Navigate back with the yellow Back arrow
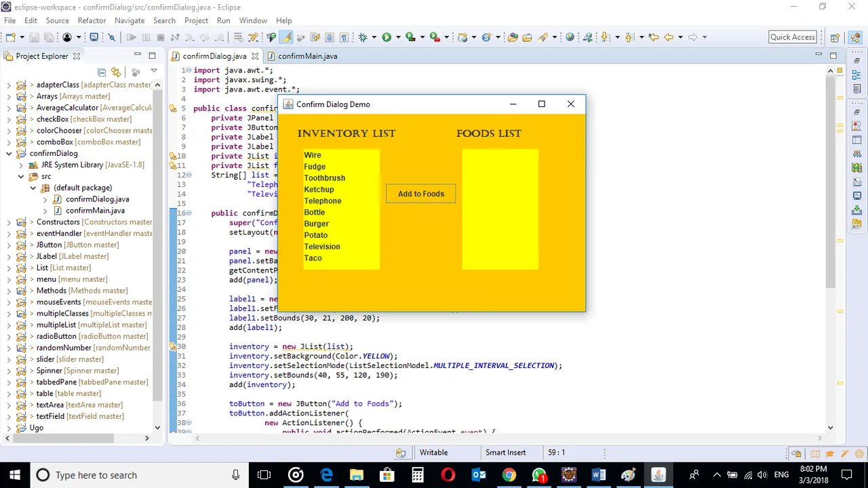This screenshot has height=488, width=868. pos(669,37)
